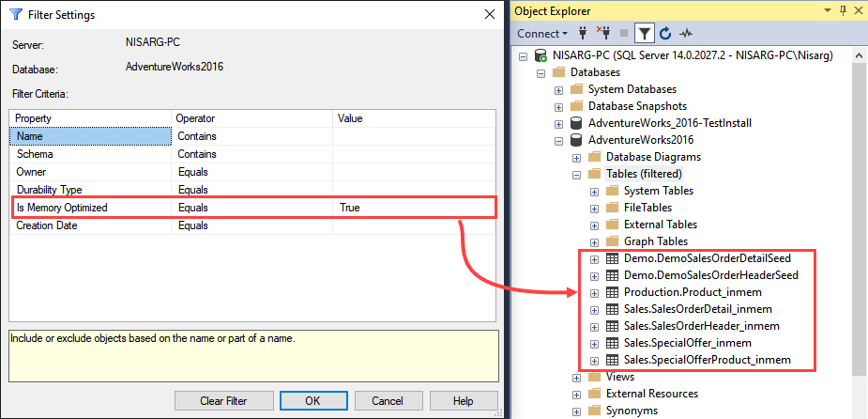Click the Views folder icon
This screenshot has height=419, width=868.
[x=594, y=377]
